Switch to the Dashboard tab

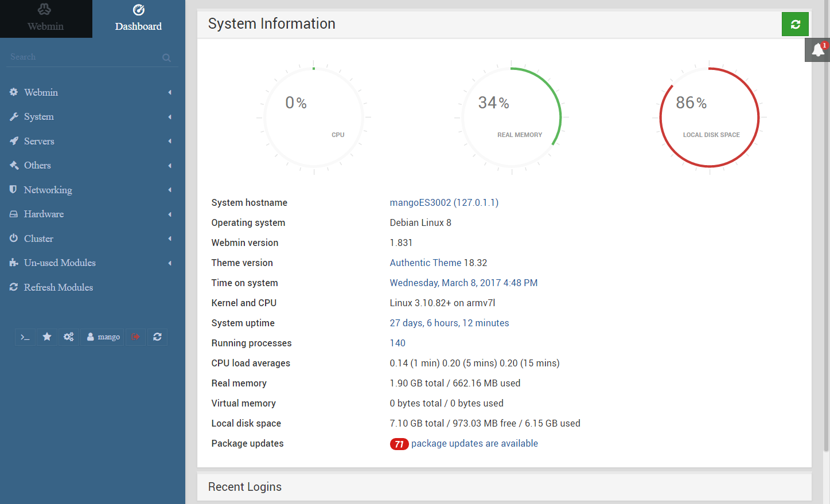pos(138,19)
